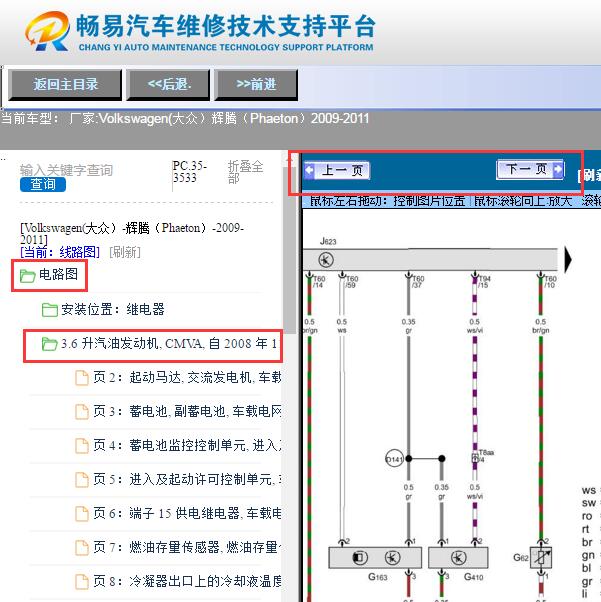The height and width of the screenshot is (602, 601).
Task: Click the blue 查询 search button
Action: click(x=43, y=185)
